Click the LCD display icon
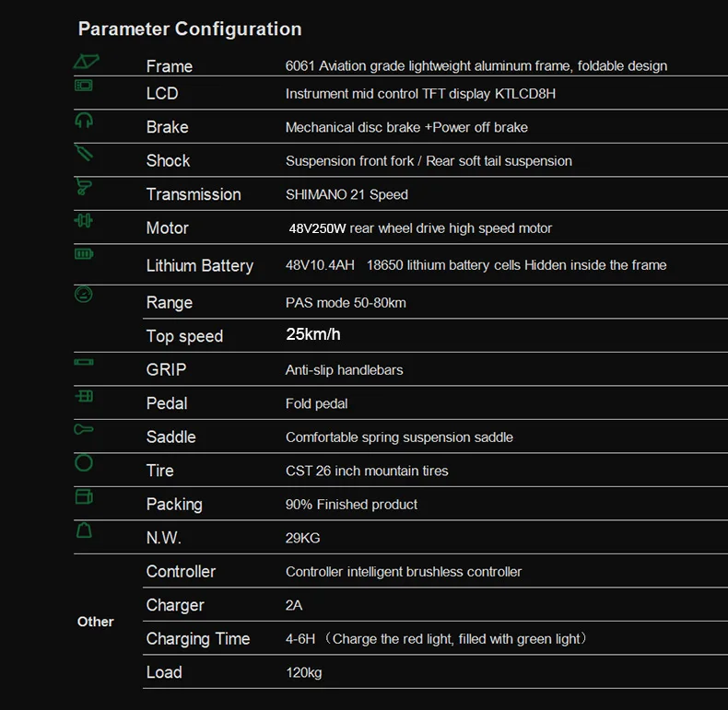This screenshot has width=728, height=710. (x=84, y=86)
